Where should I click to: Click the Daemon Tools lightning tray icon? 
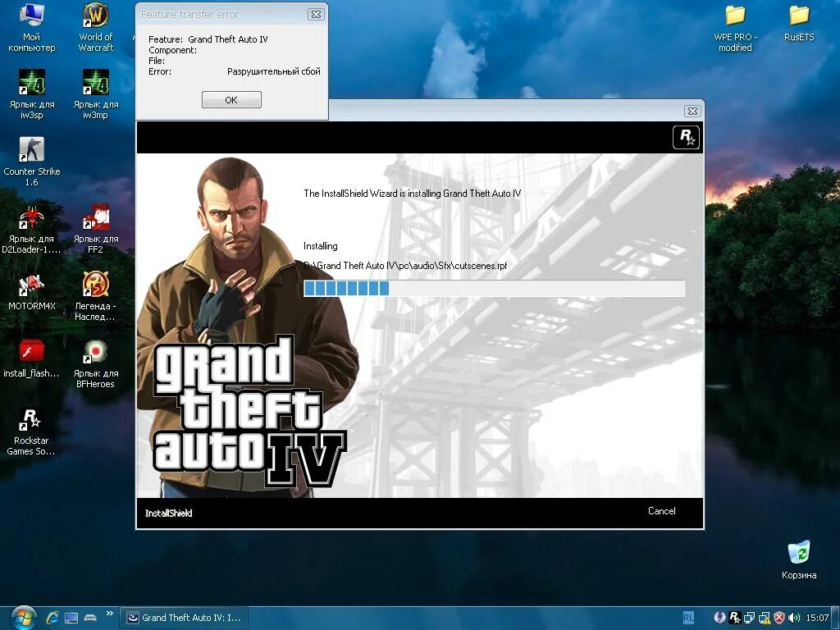tap(720, 618)
